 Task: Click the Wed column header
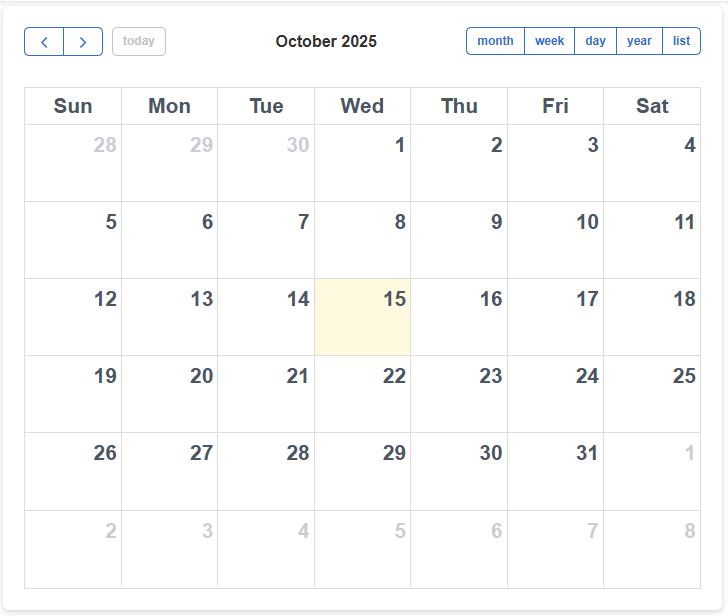[x=362, y=106]
